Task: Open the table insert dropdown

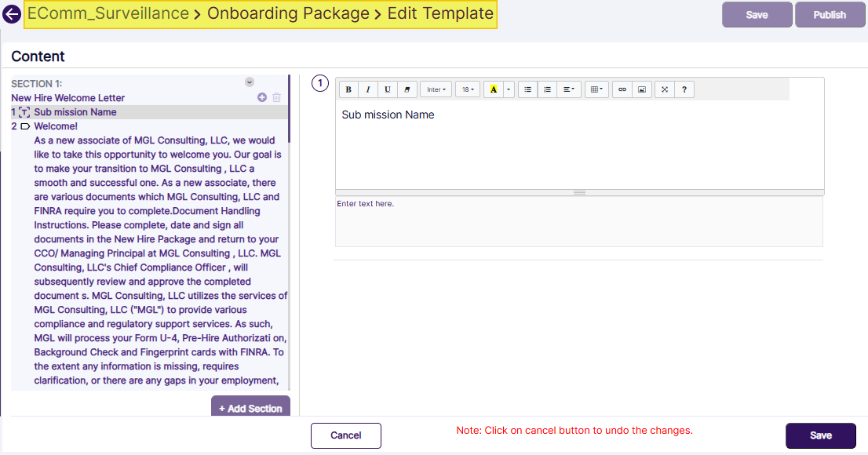Action: (596, 89)
